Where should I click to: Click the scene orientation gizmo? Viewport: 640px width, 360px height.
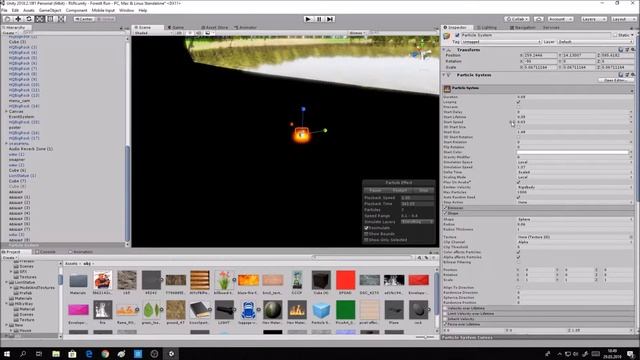tap(422, 52)
